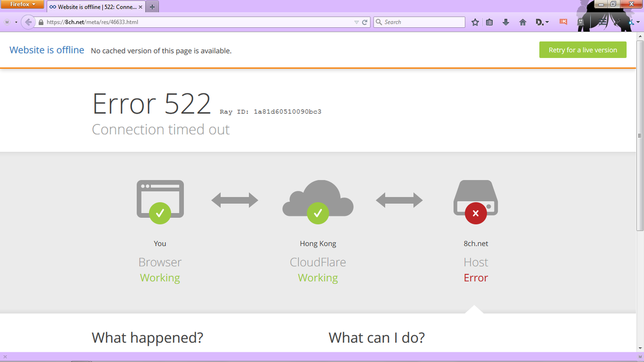Open the 'D.' extension dropdown
The height and width of the screenshot is (362, 644).
click(542, 22)
